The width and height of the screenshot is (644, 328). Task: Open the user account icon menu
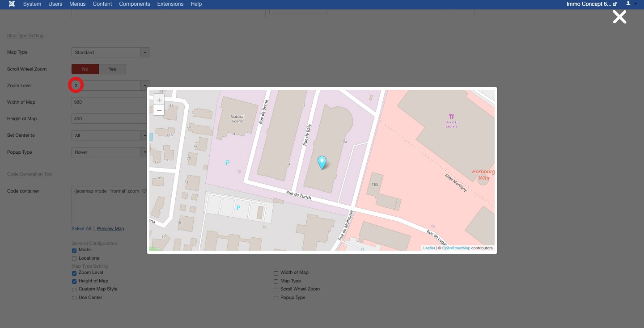(x=631, y=4)
